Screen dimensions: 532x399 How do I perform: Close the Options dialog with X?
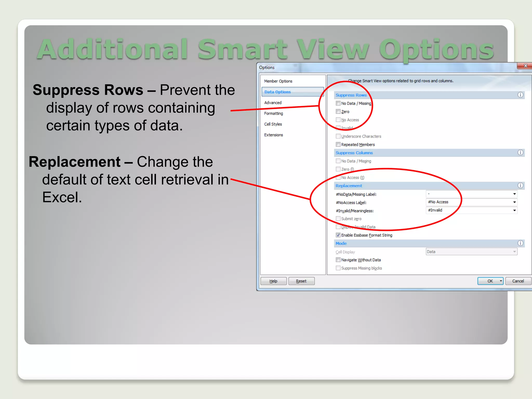[x=525, y=66]
